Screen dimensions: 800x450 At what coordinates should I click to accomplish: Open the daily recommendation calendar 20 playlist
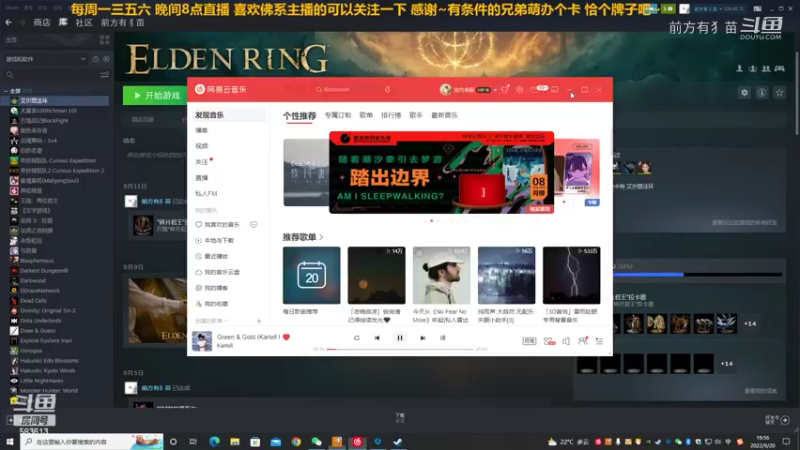[x=311, y=276]
